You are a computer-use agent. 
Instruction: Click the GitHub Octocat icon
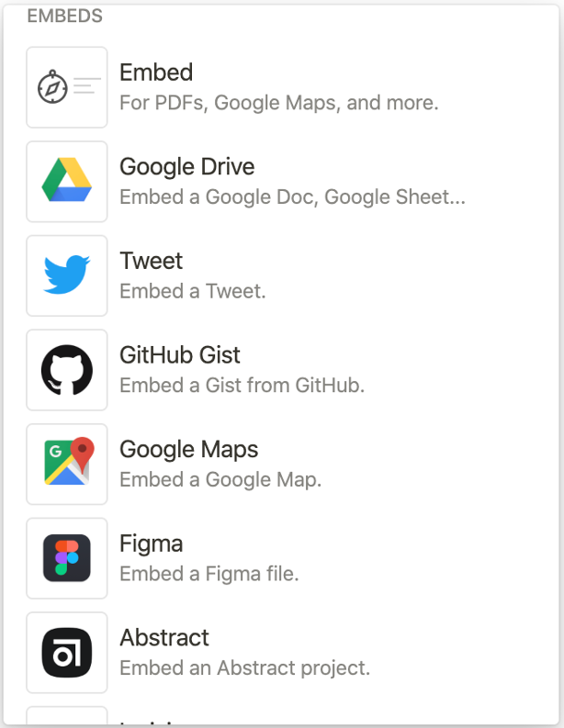pos(67,370)
